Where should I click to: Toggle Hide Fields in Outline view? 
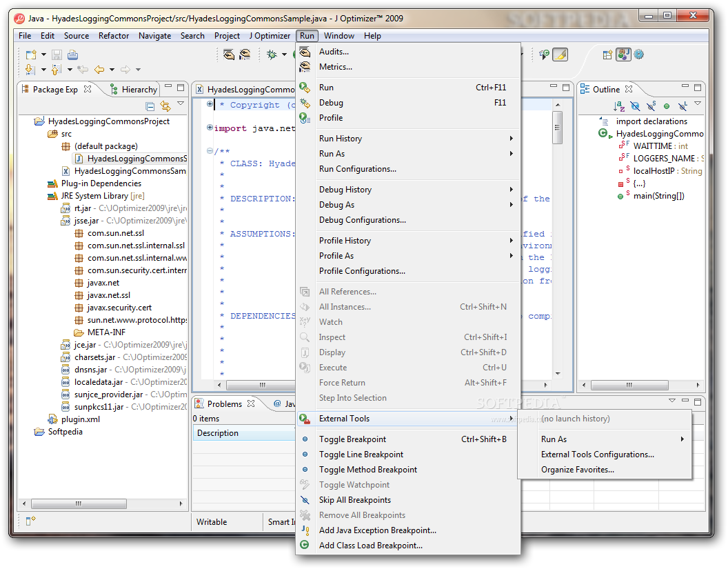click(635, 106)
